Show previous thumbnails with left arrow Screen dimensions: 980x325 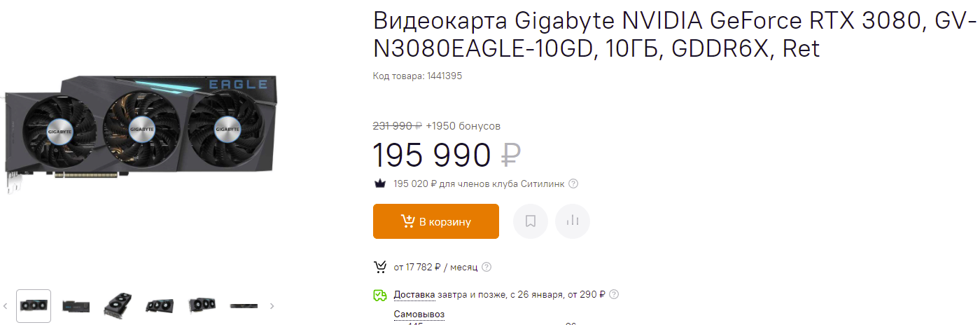click(x=6, y=306)
